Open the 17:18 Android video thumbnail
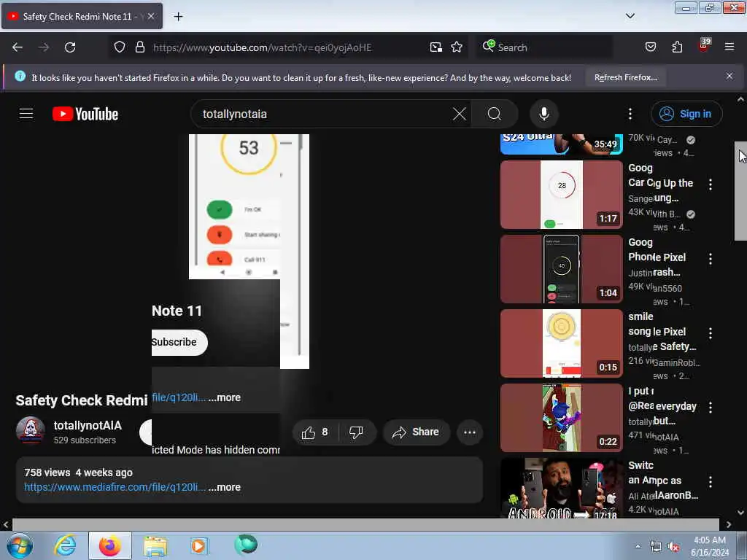The image size is (747, 560). click(561, 488)
